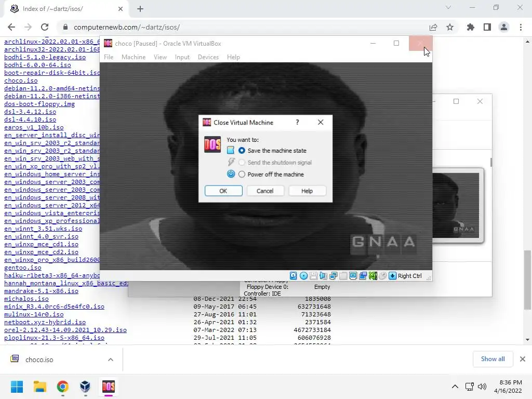
Task: Bookmark this page with the star icon
Action: (x=450, y=27)
